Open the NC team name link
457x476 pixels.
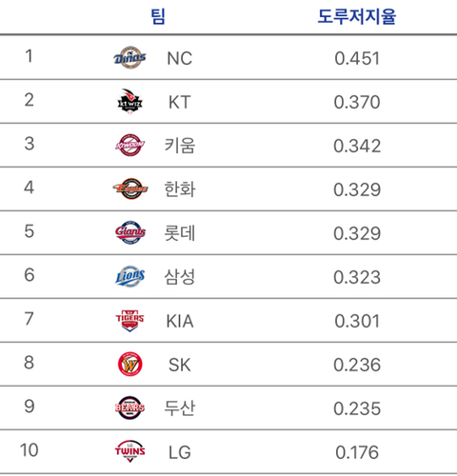(180, 58)
